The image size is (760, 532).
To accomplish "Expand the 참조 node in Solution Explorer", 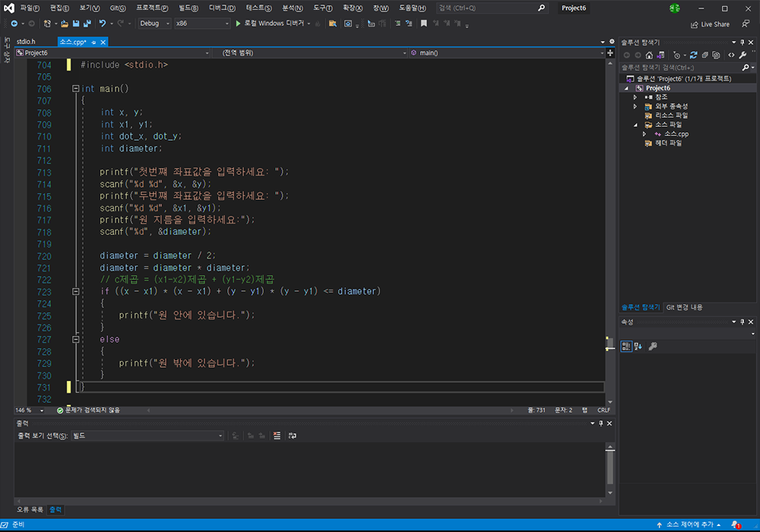I will tap(635, 97).
